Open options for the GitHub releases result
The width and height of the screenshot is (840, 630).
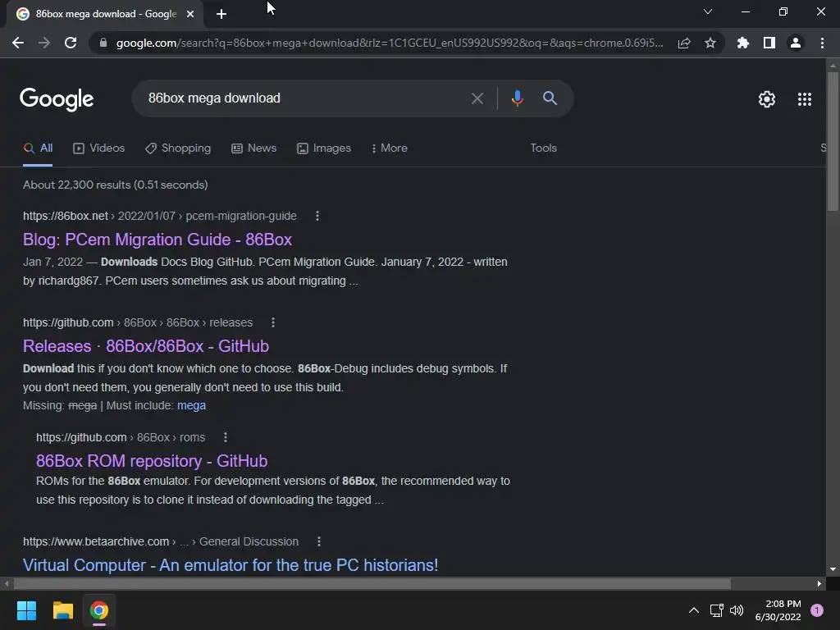click(273, 322)
